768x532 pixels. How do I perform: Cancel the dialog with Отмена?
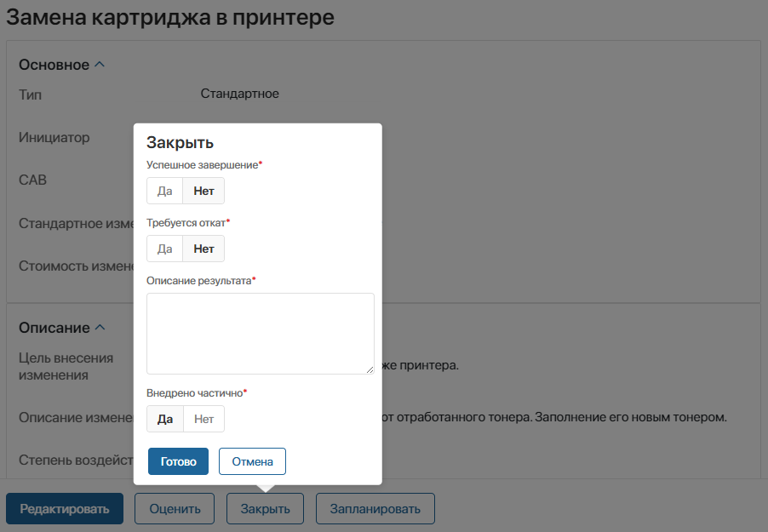point(252,461)
